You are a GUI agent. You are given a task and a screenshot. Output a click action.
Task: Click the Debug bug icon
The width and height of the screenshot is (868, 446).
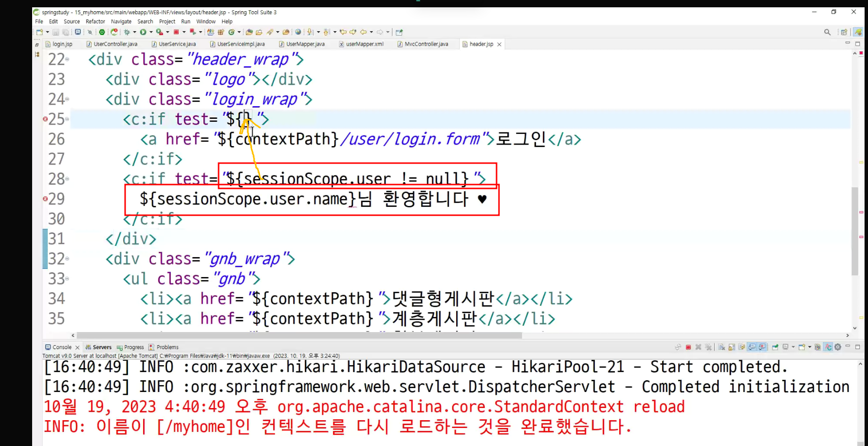127,32
